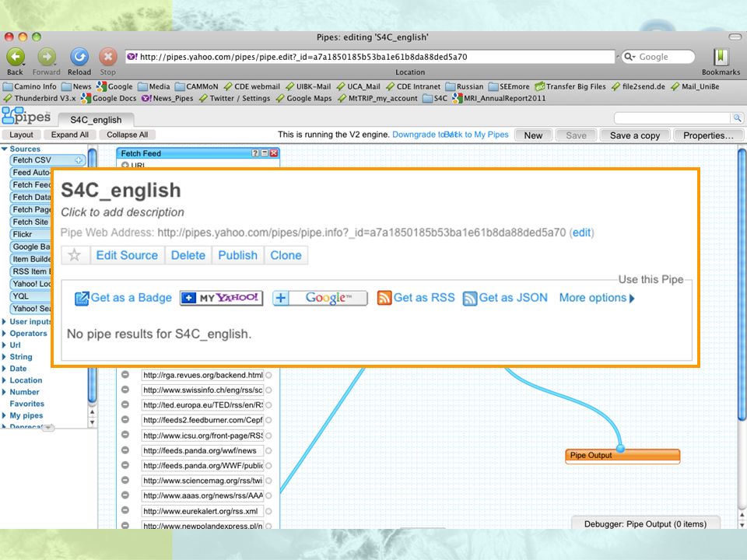The width and height of the screenshot is (747, 560).
Task: Expand the Date category
Action: pos(5,369)
